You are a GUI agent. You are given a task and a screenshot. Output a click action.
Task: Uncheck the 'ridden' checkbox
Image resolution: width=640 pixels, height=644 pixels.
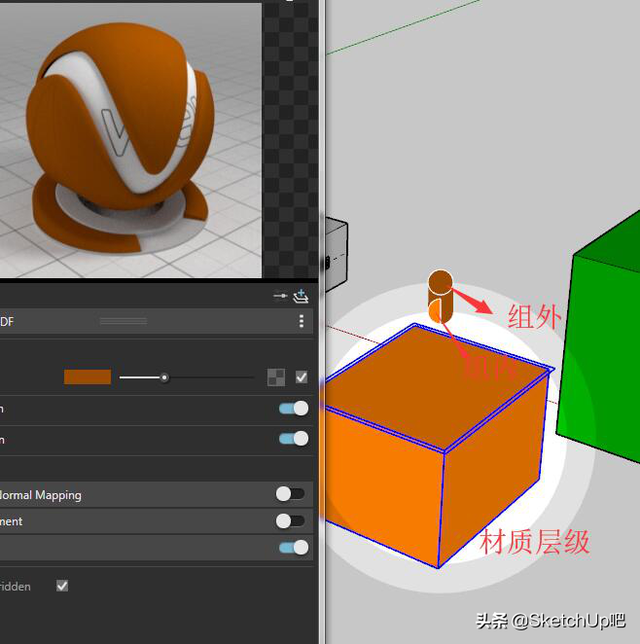62,586
